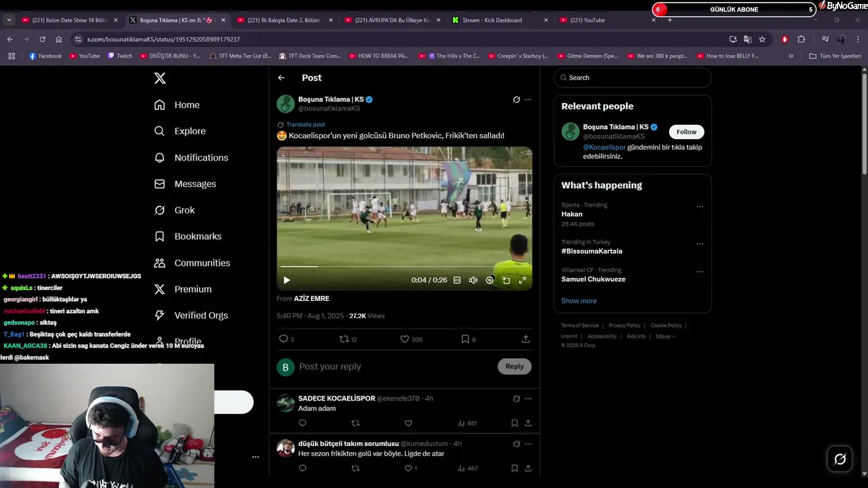Open floating Grok button at bottom right
This screenshot has width=868, height=488.
click(840, 460)
